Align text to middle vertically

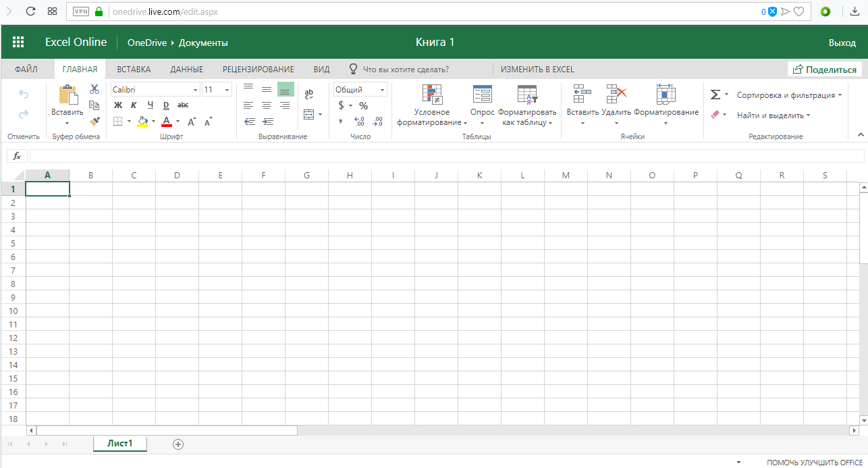tap(267, 89)
